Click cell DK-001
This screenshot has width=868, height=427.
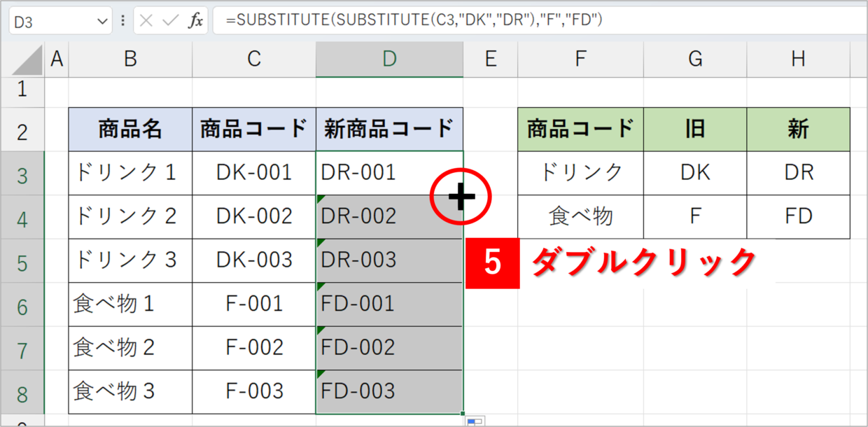pos(254,174)
